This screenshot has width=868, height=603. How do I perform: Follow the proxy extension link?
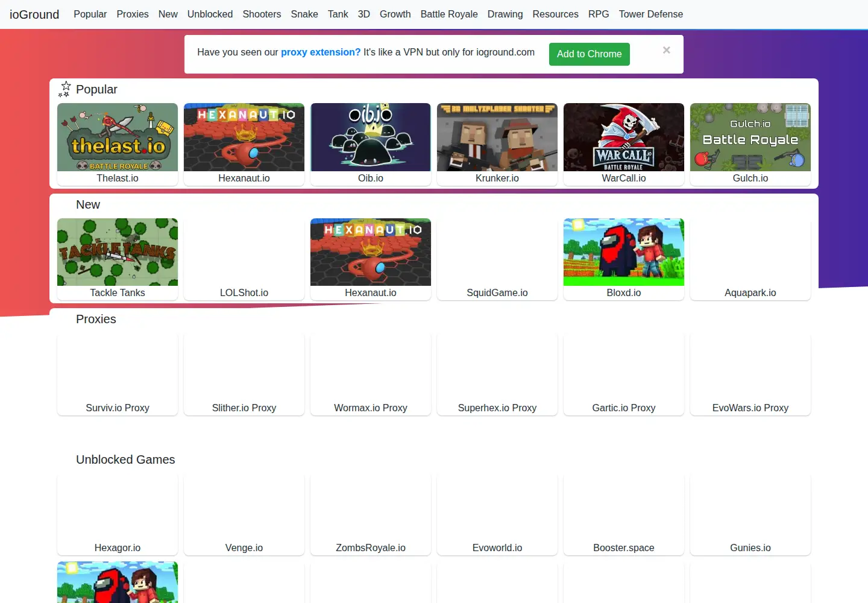(x=321, y=52)
